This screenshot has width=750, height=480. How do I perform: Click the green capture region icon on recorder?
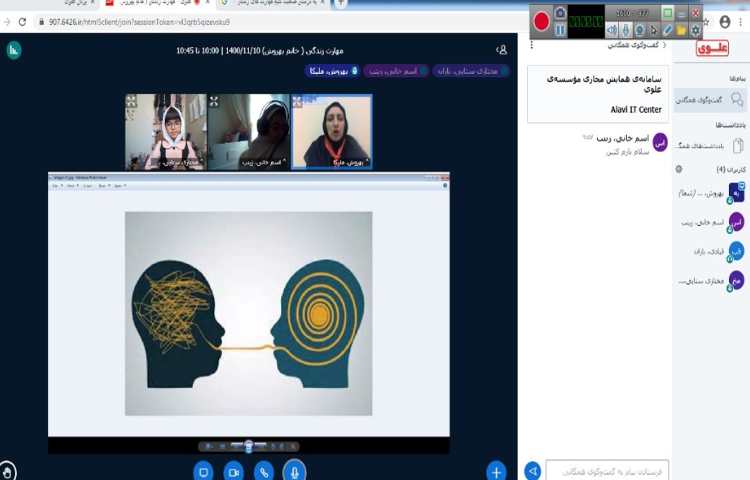668,13
